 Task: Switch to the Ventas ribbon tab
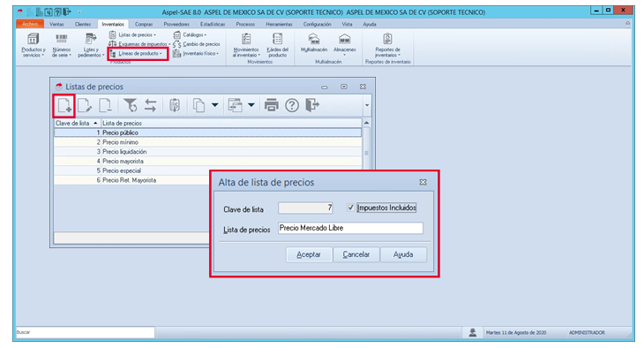[56, 24]
